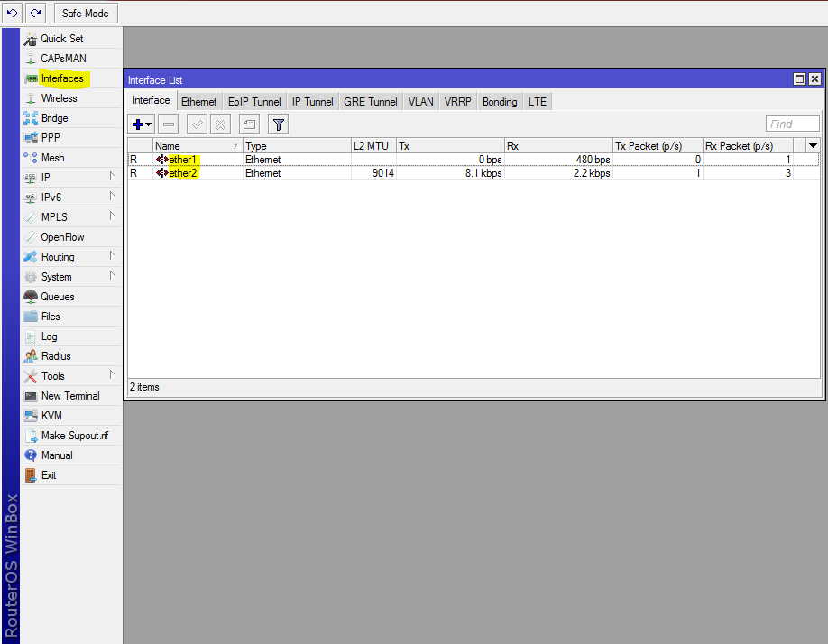Open Bridge menu item
Image resolution: width=828 pixels, height=644 pixels.
71,118
